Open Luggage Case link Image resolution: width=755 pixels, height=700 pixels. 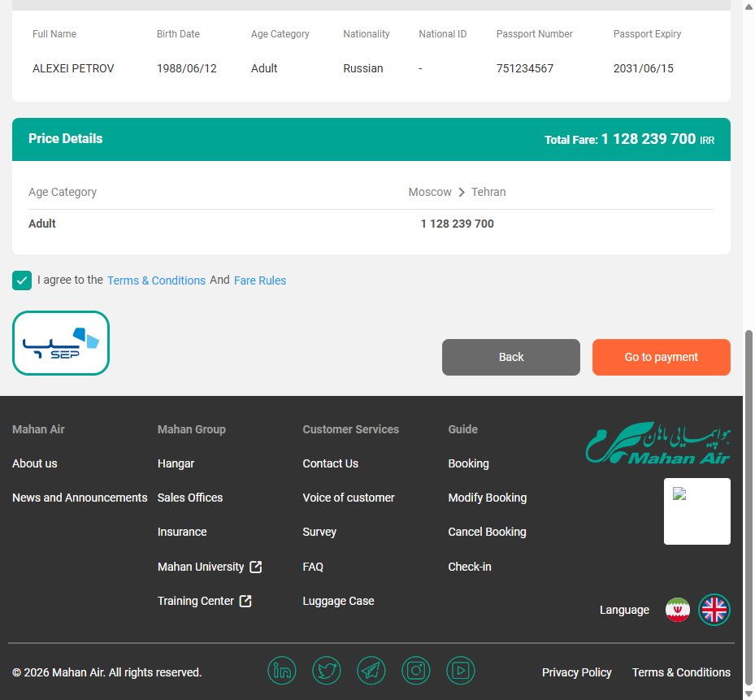click(338, 602)
